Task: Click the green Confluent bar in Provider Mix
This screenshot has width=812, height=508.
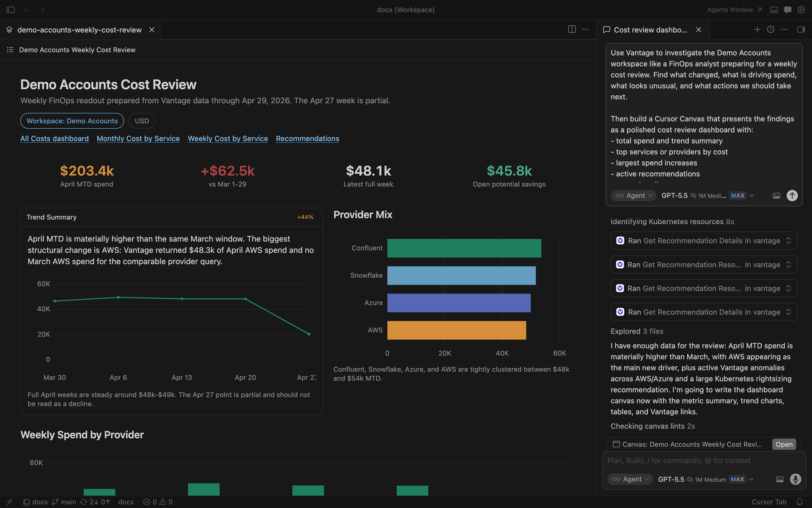Action: (464, 248)
